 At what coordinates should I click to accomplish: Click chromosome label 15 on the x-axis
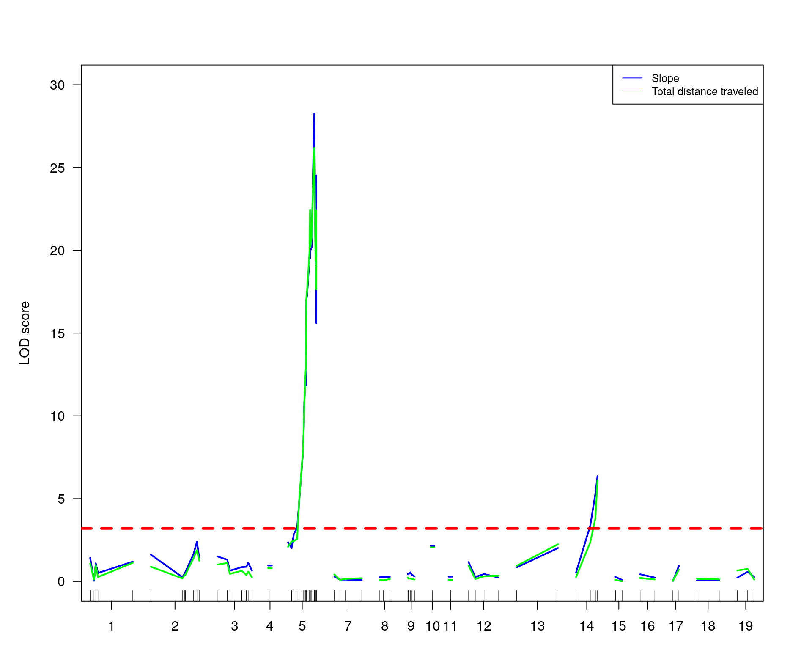click(619, 626)
